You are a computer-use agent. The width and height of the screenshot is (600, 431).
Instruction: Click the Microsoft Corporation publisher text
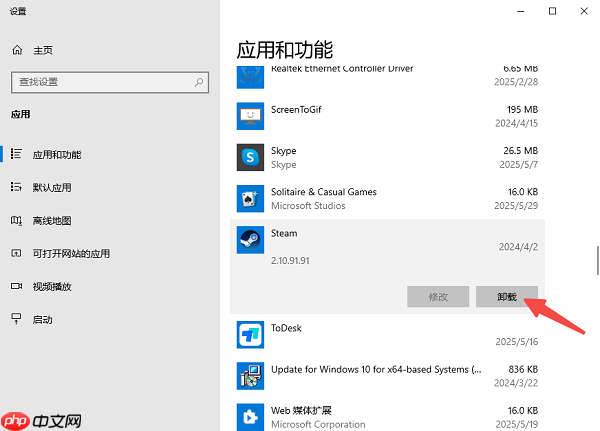(x=318, y=424)
